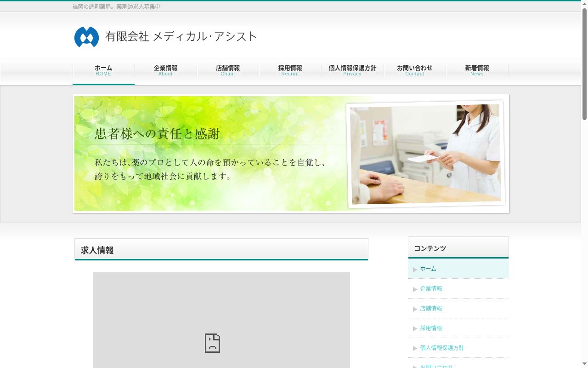Click the blue Medical Assist logo icon
The image size is (588, 368).
pos(86,37)
